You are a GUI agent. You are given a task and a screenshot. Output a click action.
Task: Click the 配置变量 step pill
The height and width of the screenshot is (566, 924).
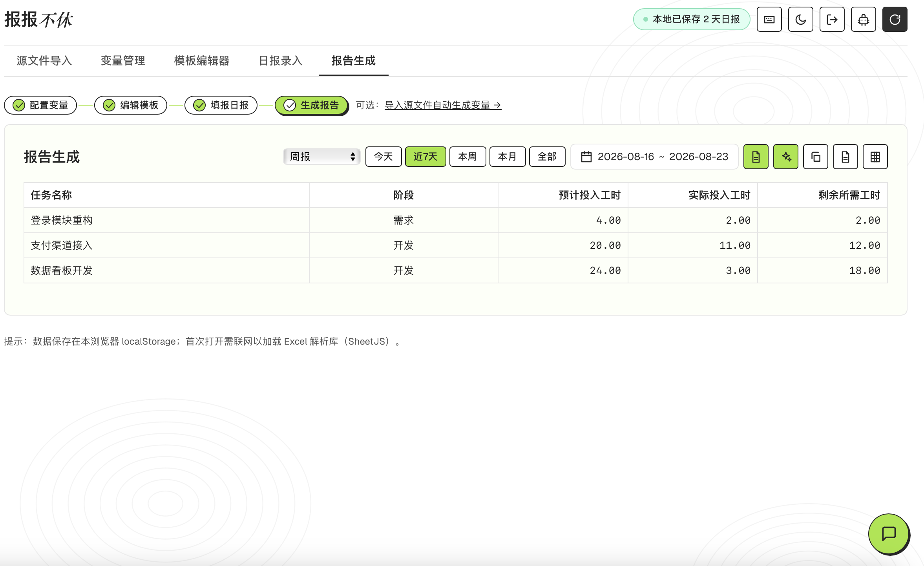pyautogui.click(x=40, y=105)
